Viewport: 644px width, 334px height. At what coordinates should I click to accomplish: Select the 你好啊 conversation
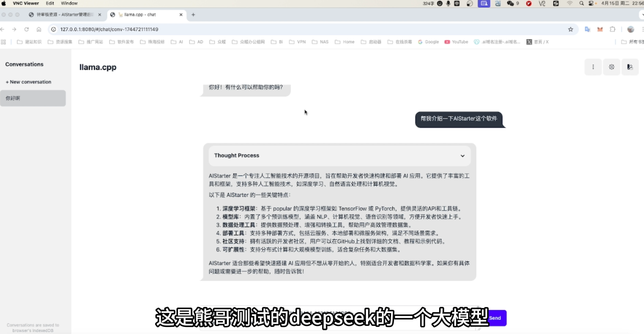click(x=33, y=98)
